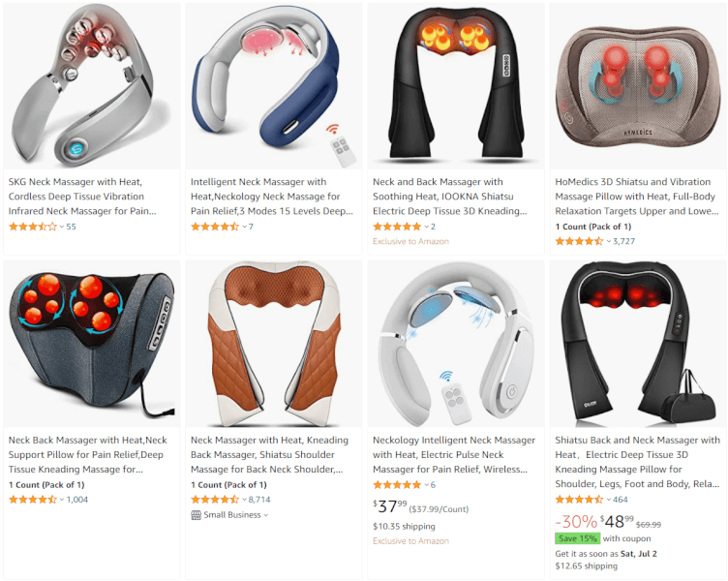
Task: Click the Small Business store icon
Action: click(x=196, y=514)
